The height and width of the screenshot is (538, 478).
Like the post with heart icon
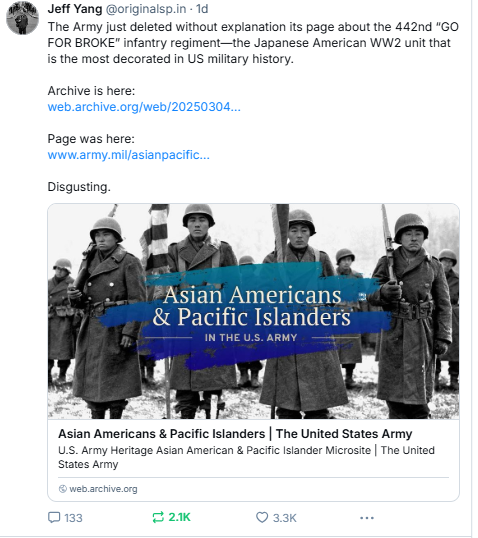[262, 517]
